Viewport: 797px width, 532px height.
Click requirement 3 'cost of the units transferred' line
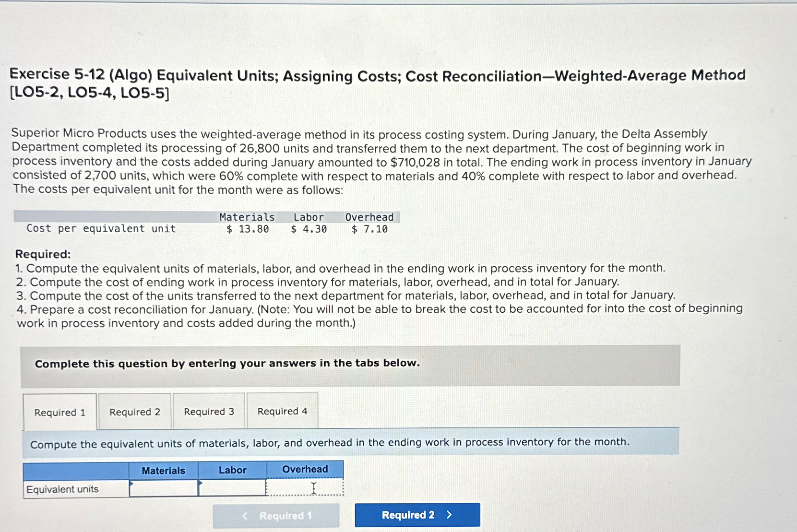tap(345, 295)
